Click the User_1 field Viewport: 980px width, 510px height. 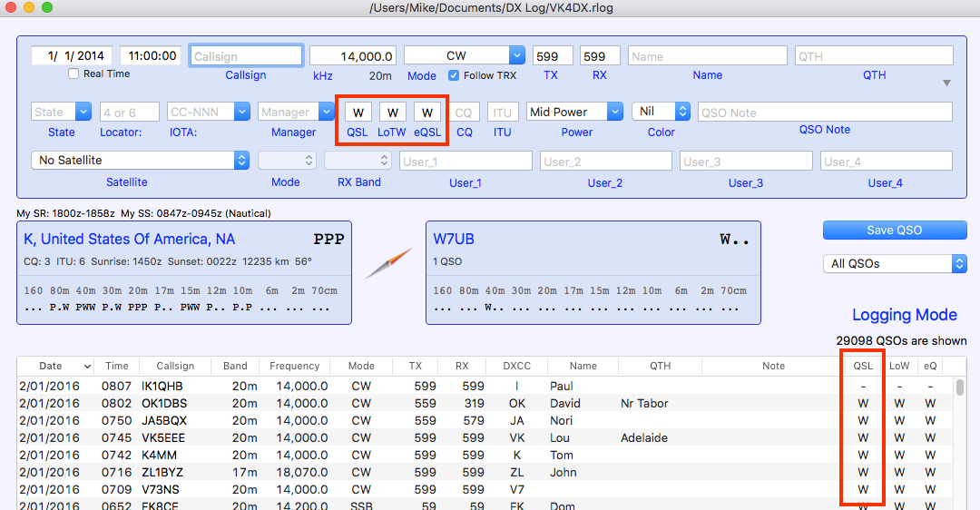465,162
